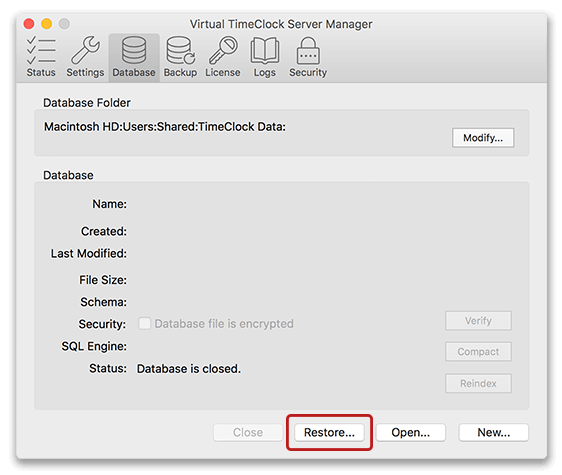Click the 'Database Folder' section heading

[87, 103]
